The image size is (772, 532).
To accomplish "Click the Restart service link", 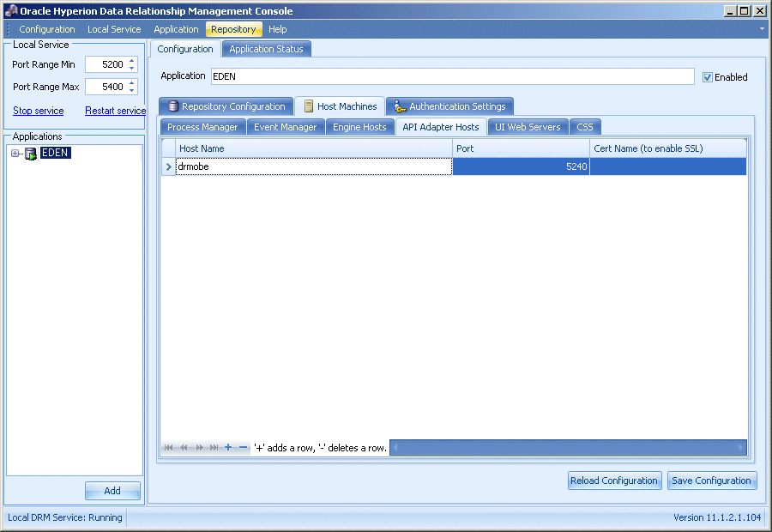I will [116, 111].
